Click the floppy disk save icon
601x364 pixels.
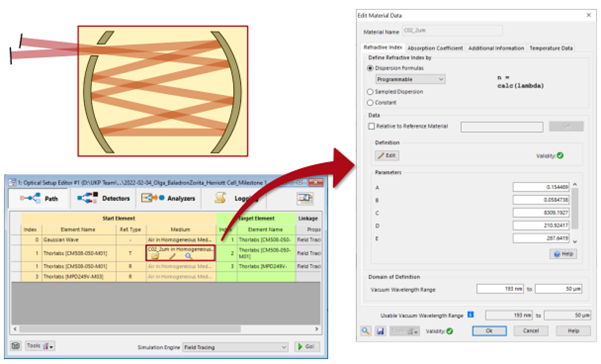click(380, 331)
